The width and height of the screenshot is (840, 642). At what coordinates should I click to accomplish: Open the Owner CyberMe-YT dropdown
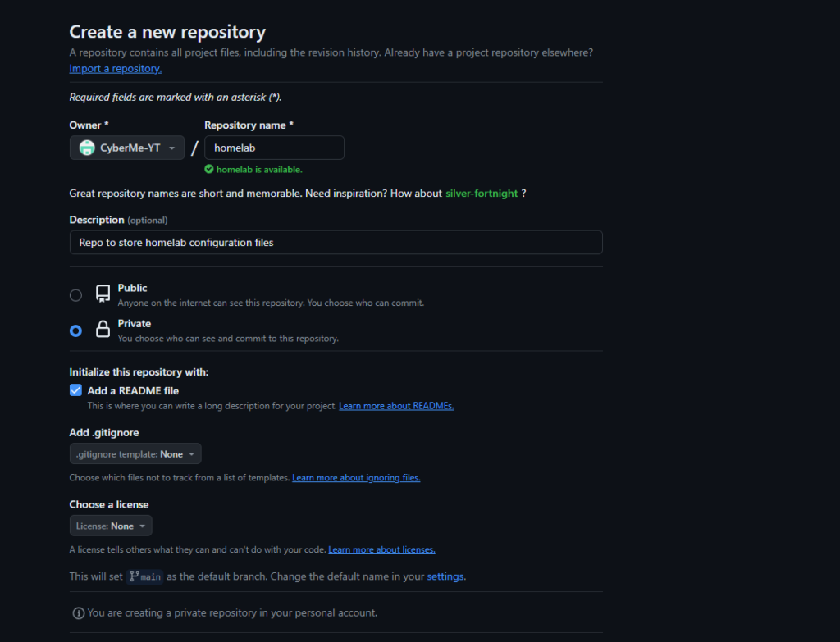(x=127, y=148)
